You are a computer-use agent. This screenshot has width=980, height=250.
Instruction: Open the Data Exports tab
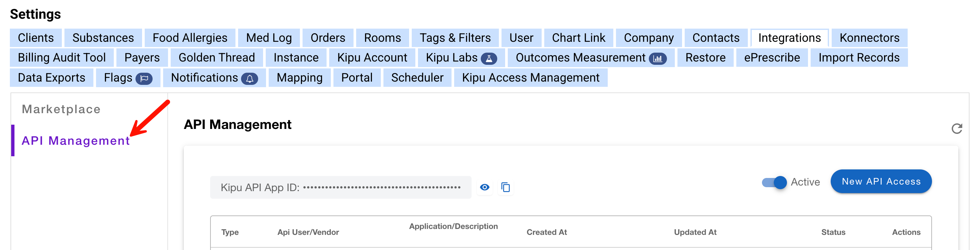coord(51,78)
